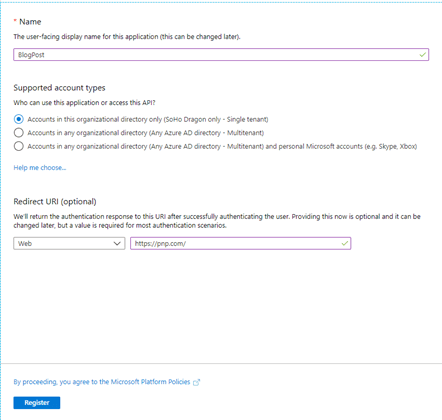
Task: Open the Help me choose link
Action: [x=40, y=168]
